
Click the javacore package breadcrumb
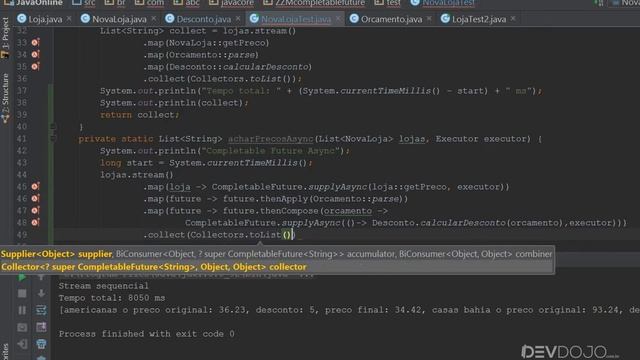231,3
